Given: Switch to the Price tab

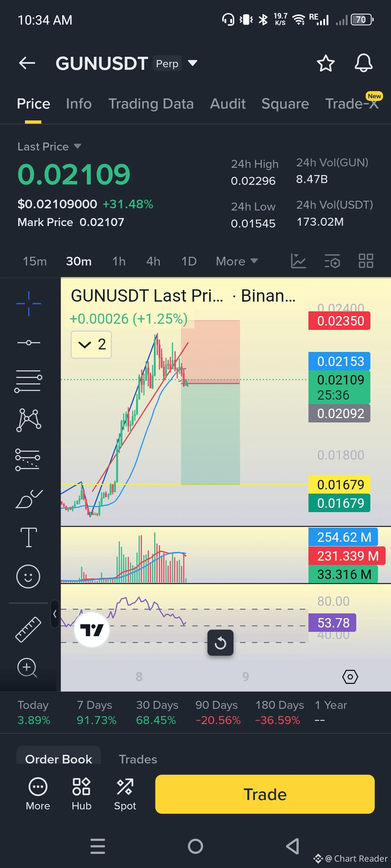Looking at the screenshot, I should pyautogui.click(x=33, y=104).
